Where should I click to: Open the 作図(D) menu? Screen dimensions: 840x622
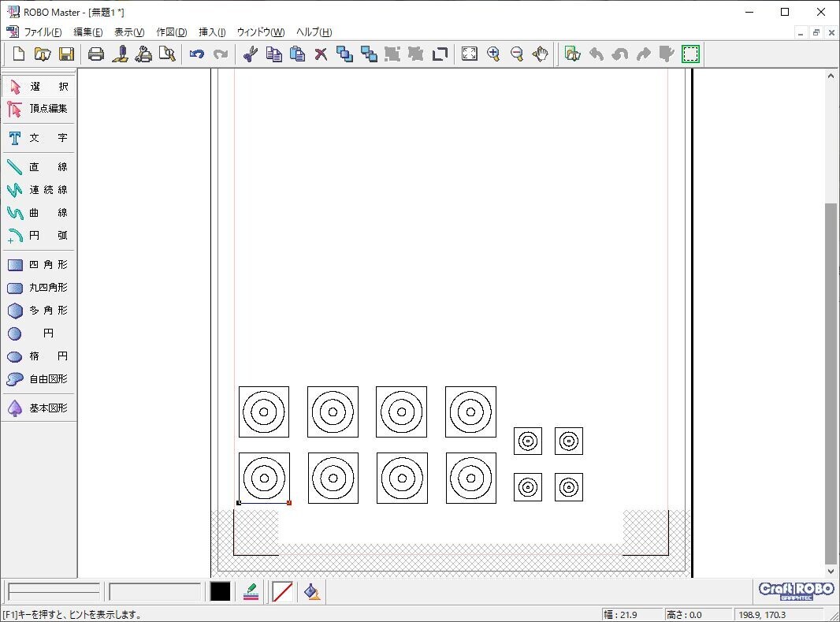click(x=172, y=32)
